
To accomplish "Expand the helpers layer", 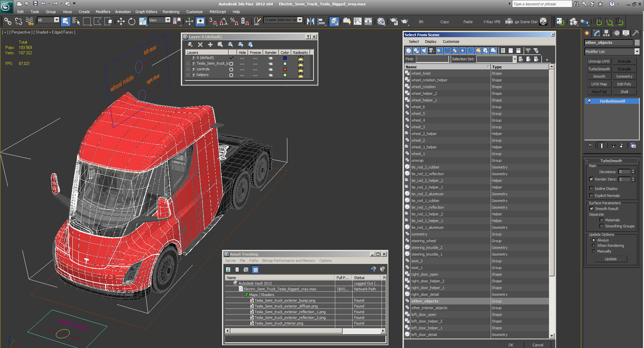I will coord(188,75).
